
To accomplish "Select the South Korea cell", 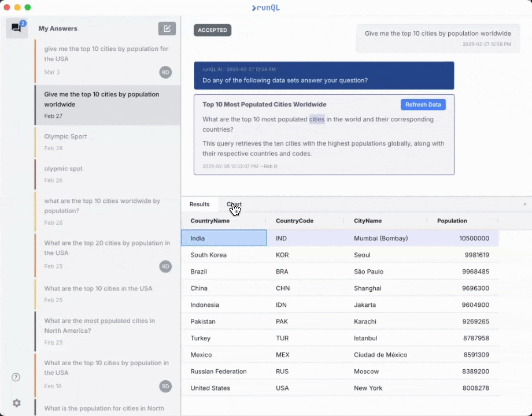I will pyautogui.click(x=224, y=255).
